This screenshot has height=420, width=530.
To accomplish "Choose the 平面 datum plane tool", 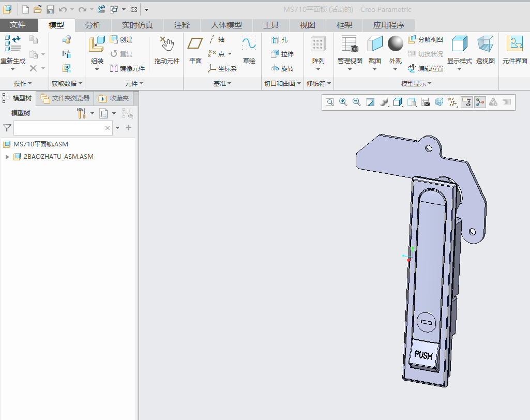I will pos(195,43).
